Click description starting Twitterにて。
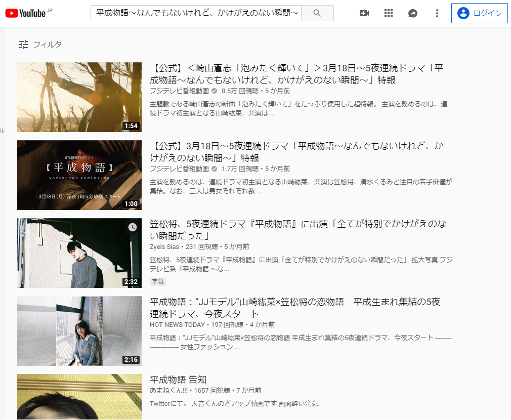 coord(235,403)
